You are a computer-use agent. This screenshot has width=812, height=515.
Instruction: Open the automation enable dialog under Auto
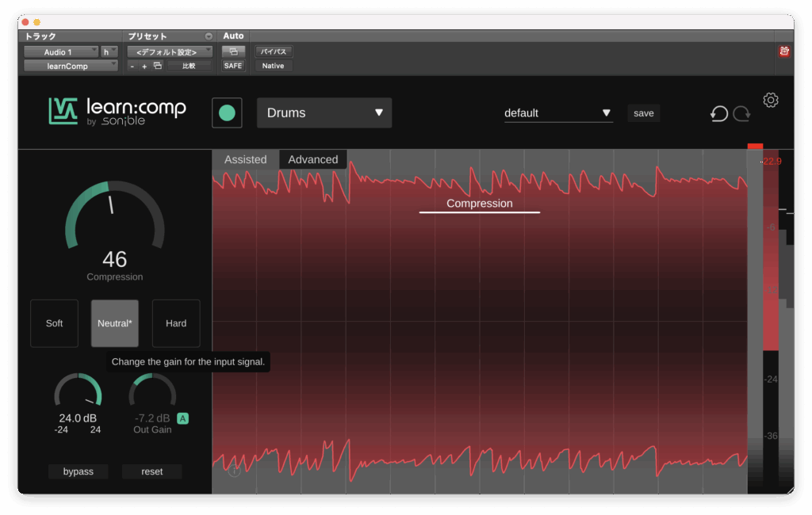233,51
